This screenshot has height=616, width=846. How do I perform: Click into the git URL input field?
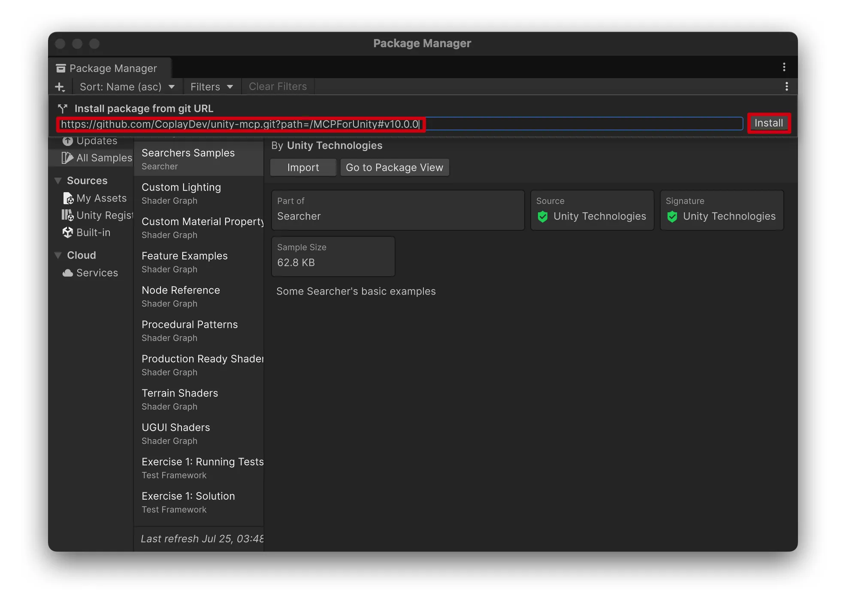click(400, 124)
